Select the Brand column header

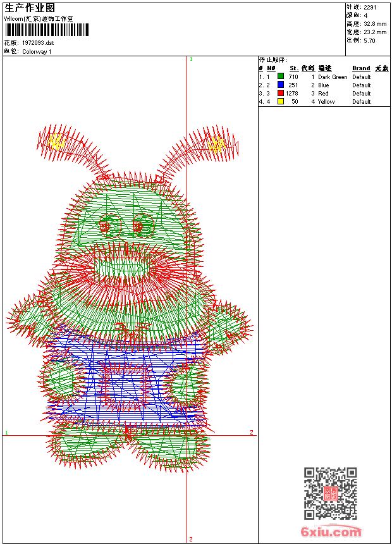point(361,68)
